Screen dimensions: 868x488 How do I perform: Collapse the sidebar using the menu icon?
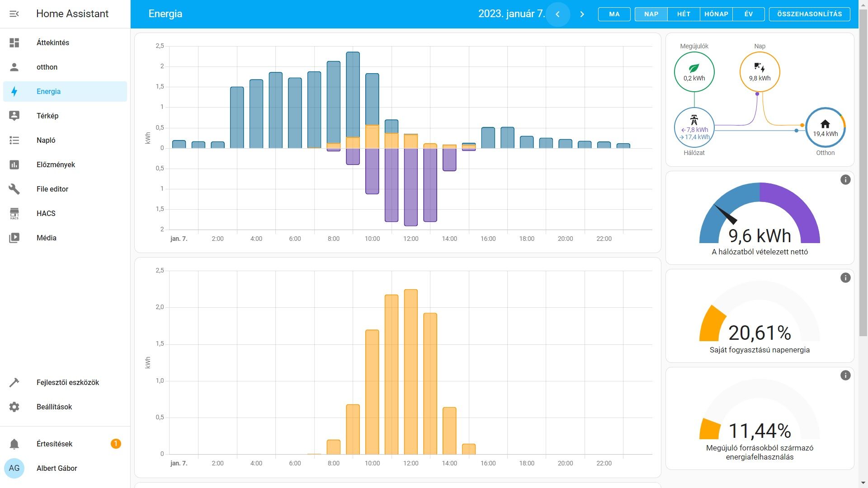coord(14,14)
